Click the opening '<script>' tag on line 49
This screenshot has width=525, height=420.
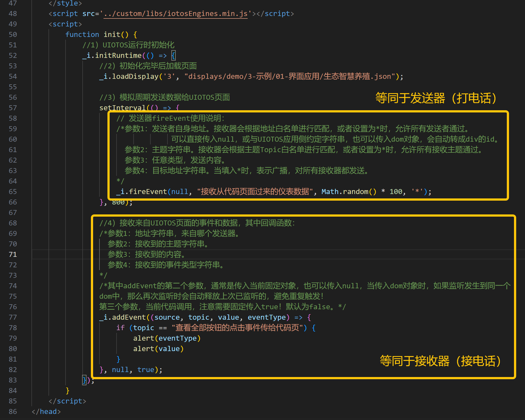tap(65, 24)
